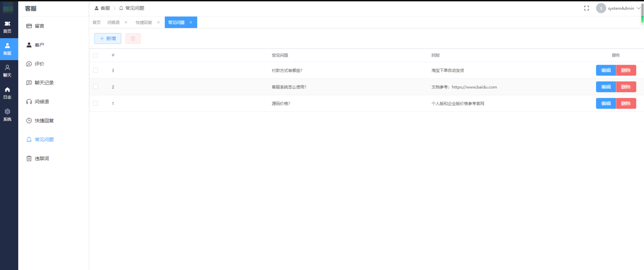Toggle fullscreen mode icon

click(586, 8)
